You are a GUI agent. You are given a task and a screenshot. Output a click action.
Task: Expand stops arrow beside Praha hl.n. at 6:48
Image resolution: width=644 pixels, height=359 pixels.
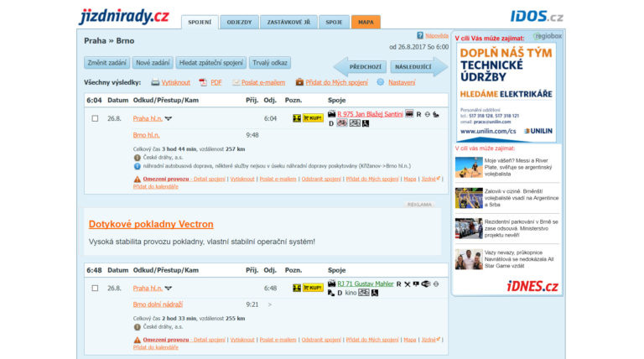coord(169,288)
